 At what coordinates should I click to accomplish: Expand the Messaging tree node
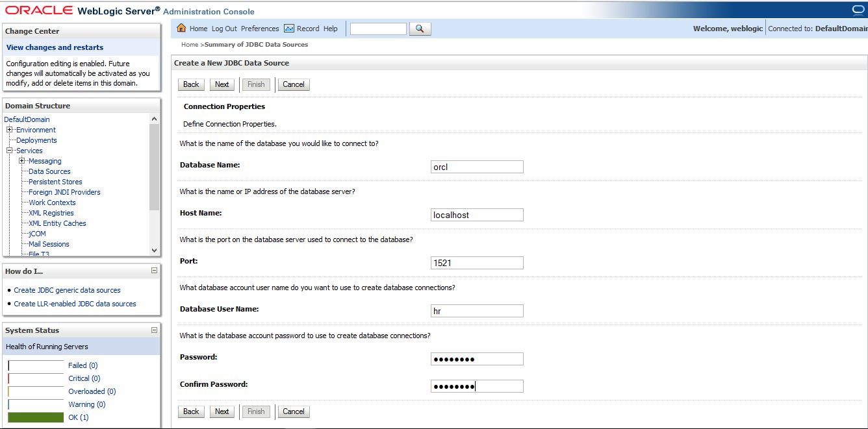tap(22, 161)
